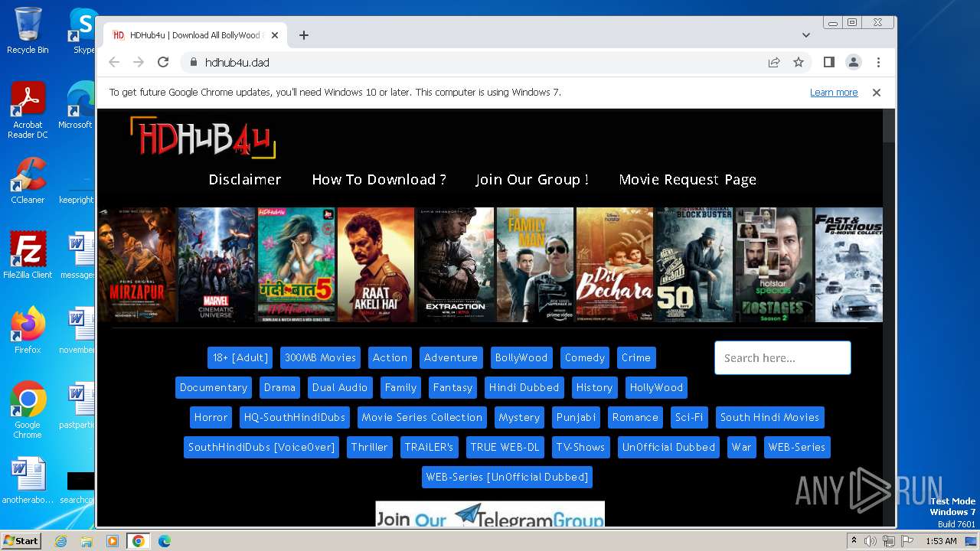980x551 pixels.
Task: Open the Dil Bechara poster
Action: point(615,265)
